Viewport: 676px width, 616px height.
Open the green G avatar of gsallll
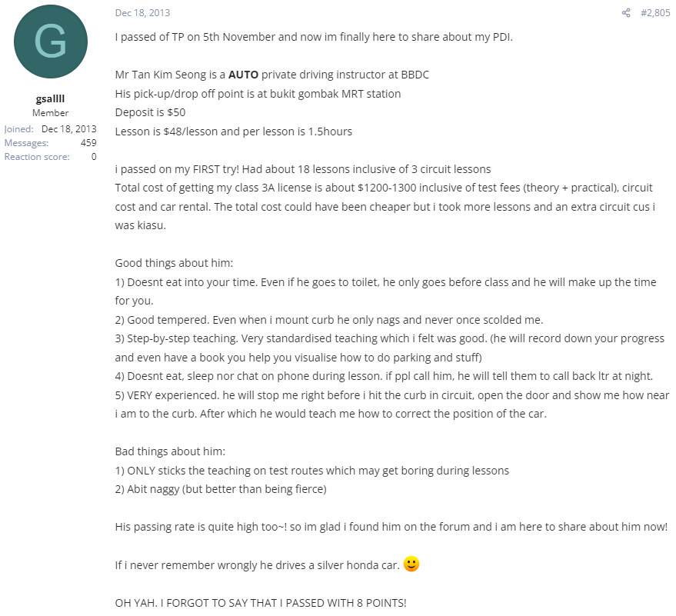pos(51,42)
